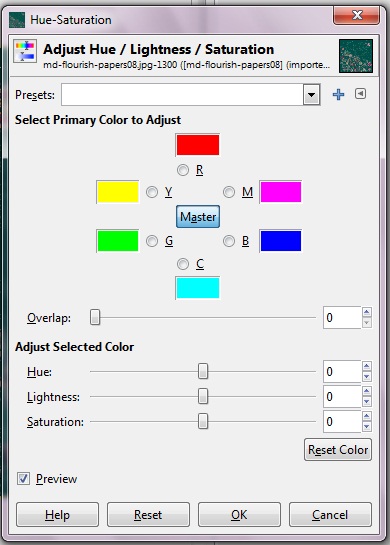Select the M magenta radio button
Image resolution: width=390 pixels, height=545 pixels.
(229, 192)
